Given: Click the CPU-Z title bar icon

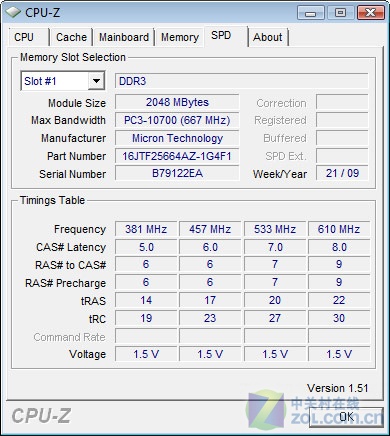Looking at the screenshot, I should [13, 12].
